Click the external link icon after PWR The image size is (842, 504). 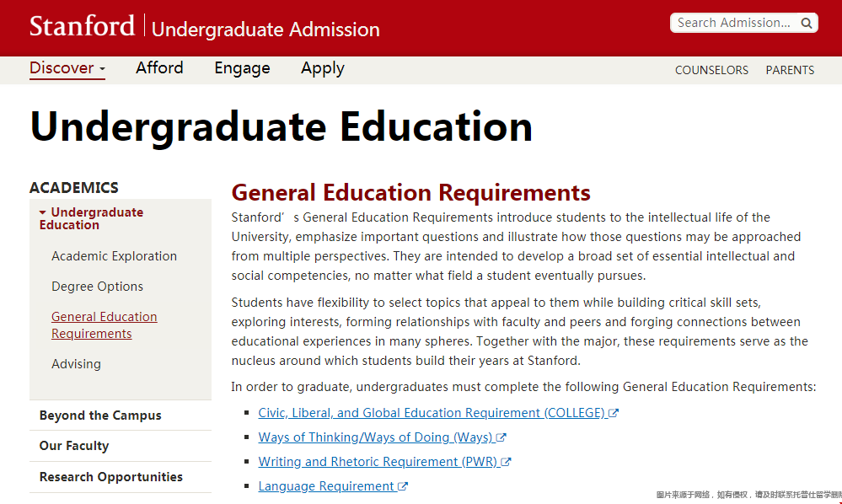[506, 462]
